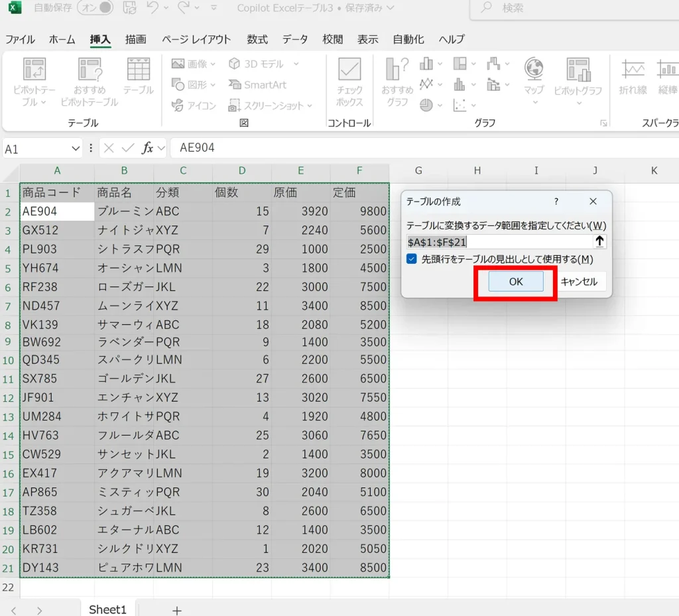The width and height of the screenshot is (679, 616).
Task: Open the 3D Model dropdown arrow
Action: pos(296,64)
